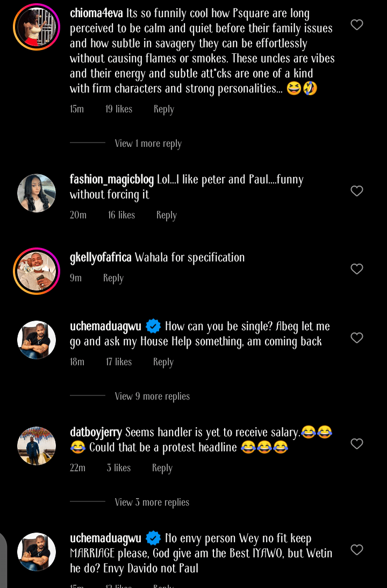Reply to gkellyofafrica's comment
387x588 pixels.
click(x=113, y=278)
